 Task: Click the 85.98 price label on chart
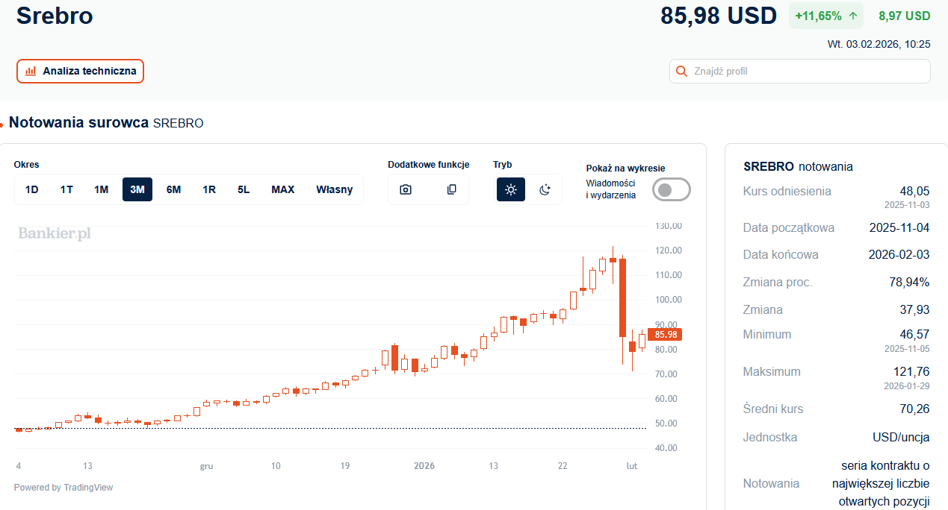(665, 334)
